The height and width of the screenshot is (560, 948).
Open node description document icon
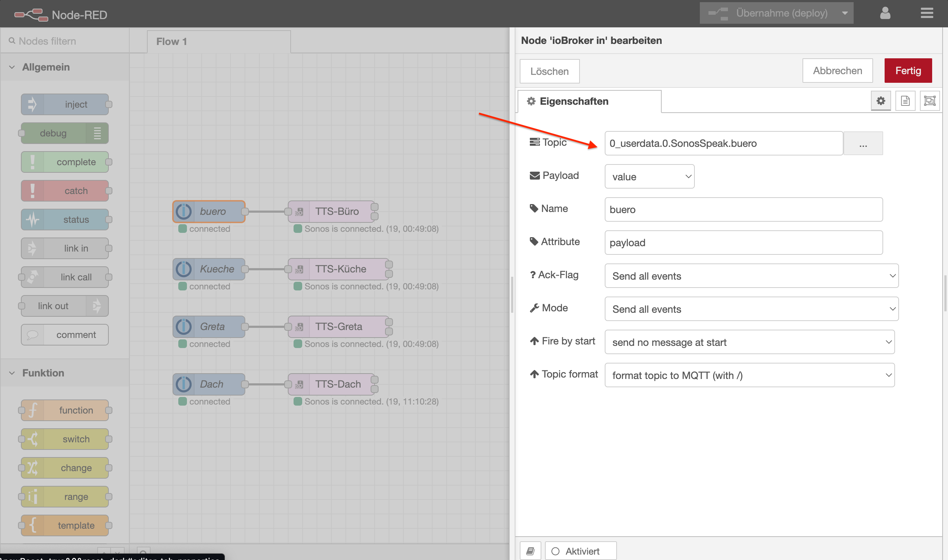(x=905, y=101)
